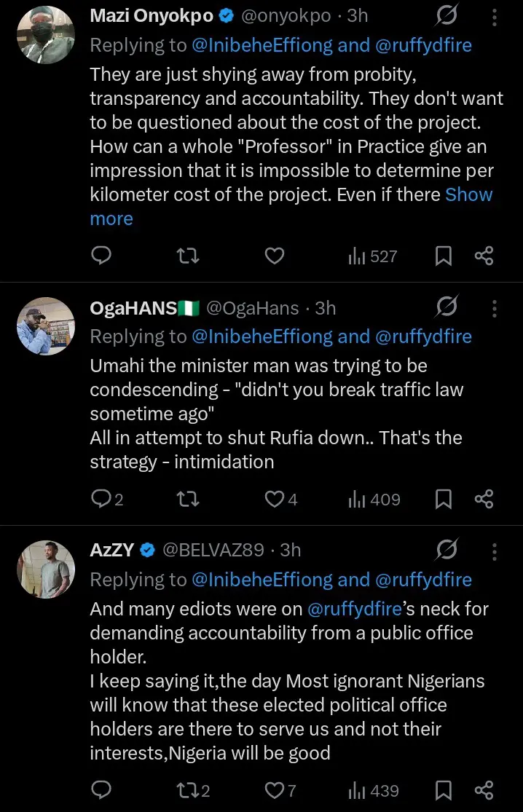Bookmark Mazi Onyokpo's tweet
The height and width of the screenshot is (812, 523).
pyautogui.click(x=444, y=256)
